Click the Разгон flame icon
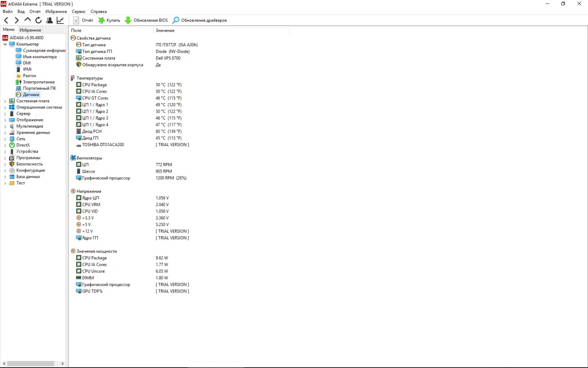 point(19,75)
